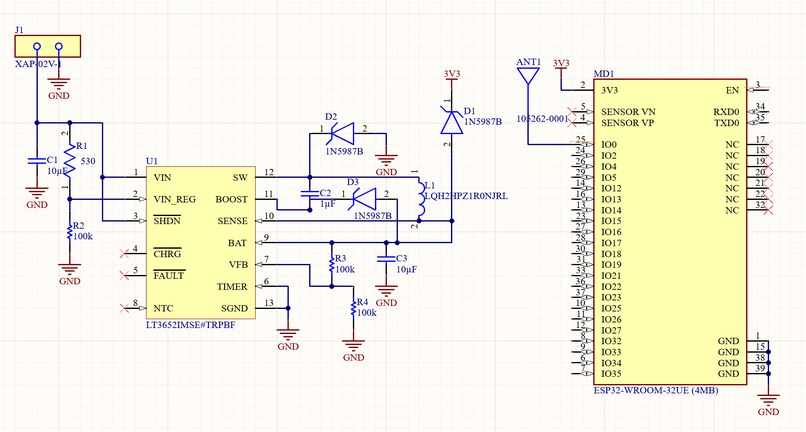Viewport: 806px width, 432px height.
Task: Select resistor R2 symbol
Action: [69, 233]
